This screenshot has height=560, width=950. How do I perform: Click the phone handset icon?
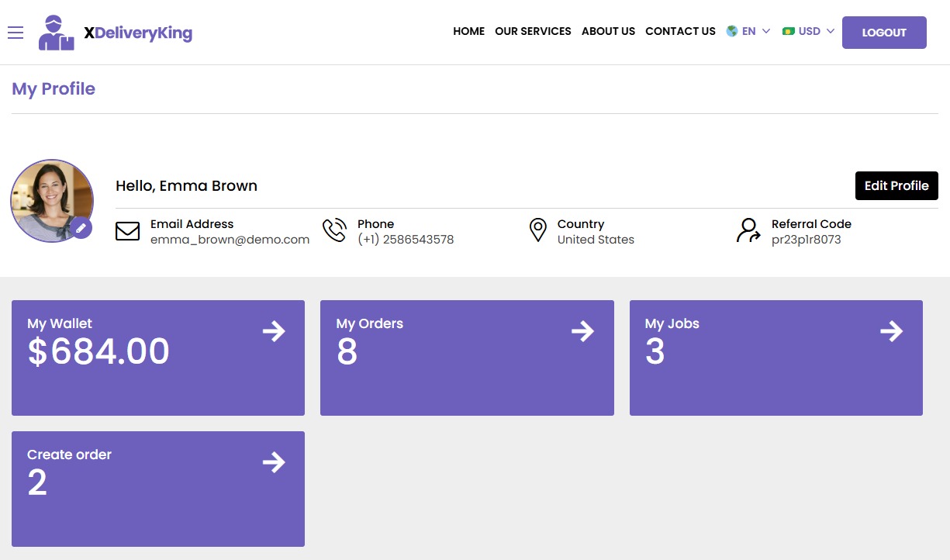334,230
